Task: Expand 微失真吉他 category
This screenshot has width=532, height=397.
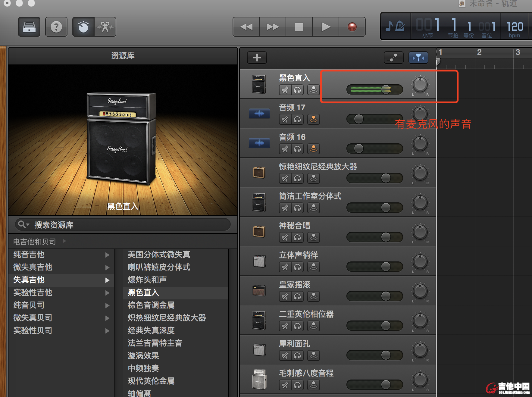Action: (x=107, y=267)
